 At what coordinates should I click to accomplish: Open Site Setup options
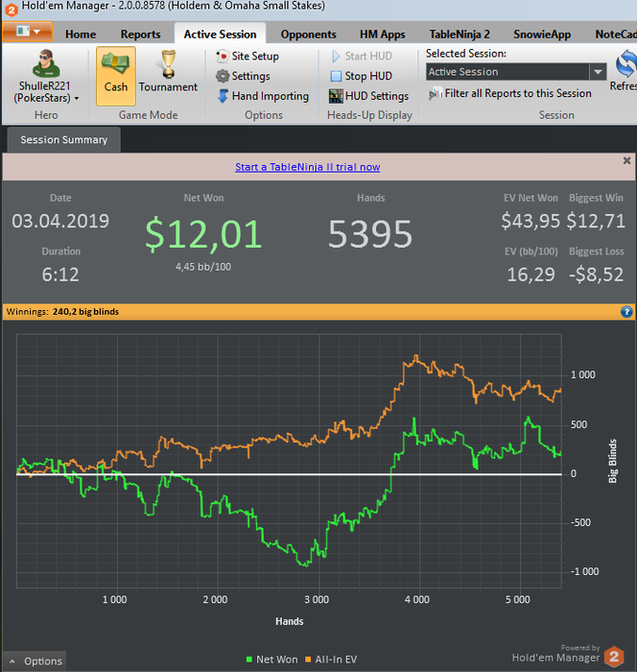248,56
